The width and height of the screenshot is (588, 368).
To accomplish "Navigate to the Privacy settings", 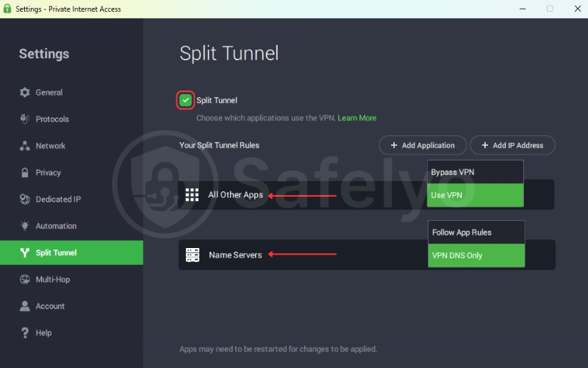I will 48,172.
